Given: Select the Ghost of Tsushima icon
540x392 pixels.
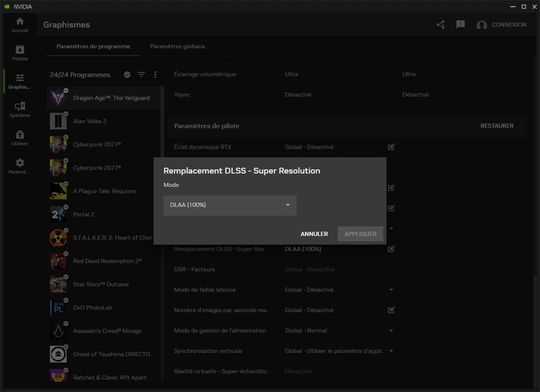Looking at the screenshot, I should tap(58, 354).
